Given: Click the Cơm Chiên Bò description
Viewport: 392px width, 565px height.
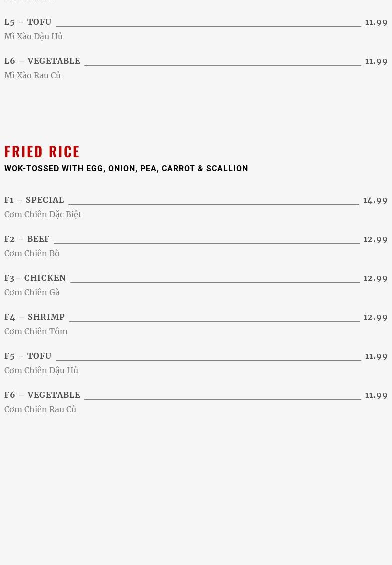Looking at the screenshot, I should coord(32,254).
